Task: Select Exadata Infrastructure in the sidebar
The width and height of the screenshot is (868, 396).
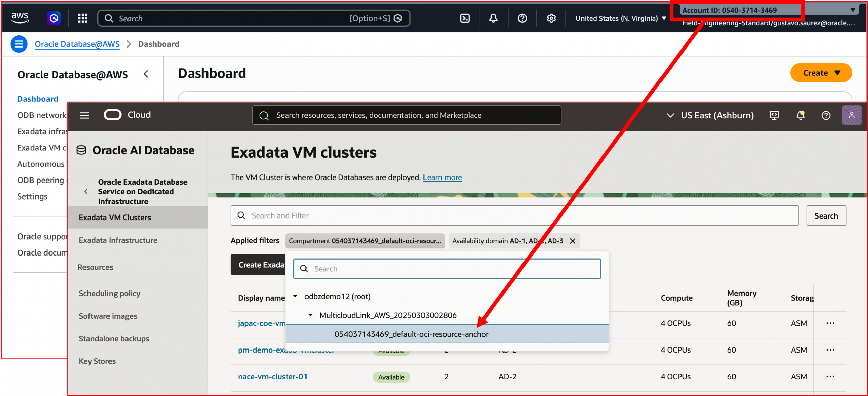Action: (118, 240)
